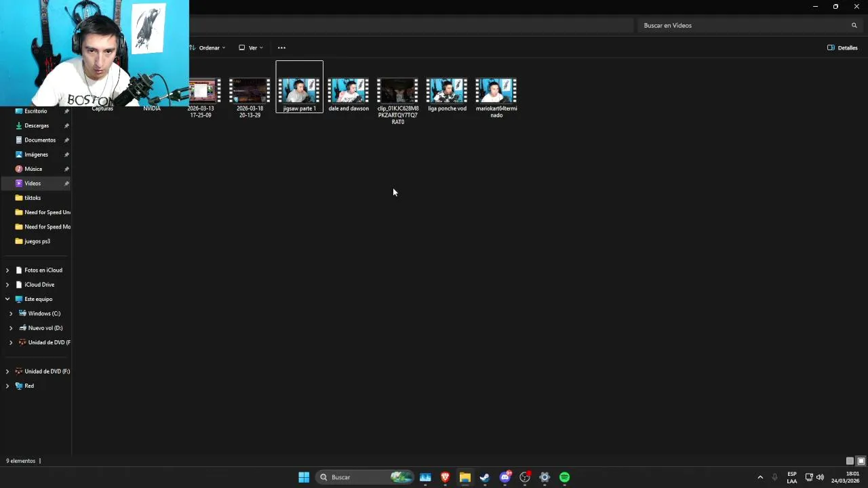The height and width of the screenshot is (488, 868).
Task: Open Discord from the taskbar
Action: click(505, 477)
